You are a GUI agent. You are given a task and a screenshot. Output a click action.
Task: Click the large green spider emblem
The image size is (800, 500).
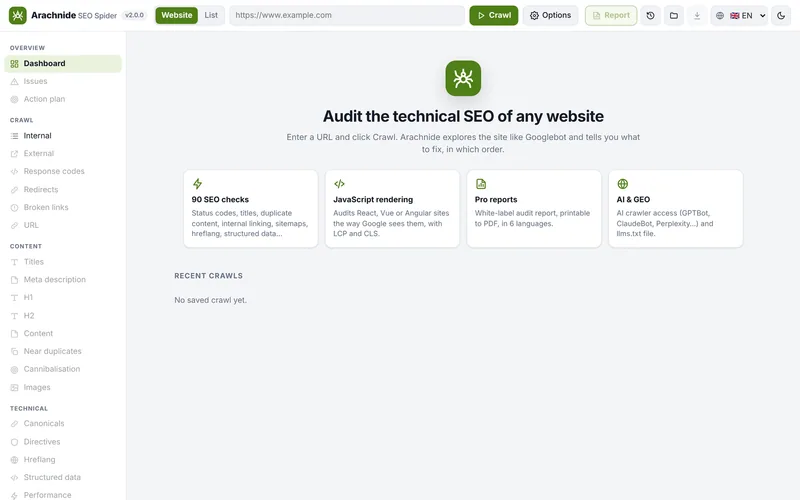pyautogui.click(x=463, y=78)
